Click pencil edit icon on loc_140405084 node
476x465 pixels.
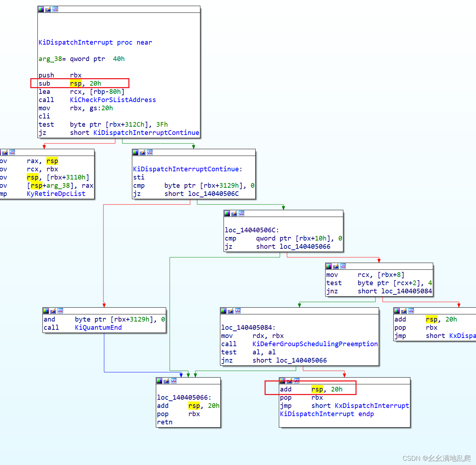(x=231, y=311)
